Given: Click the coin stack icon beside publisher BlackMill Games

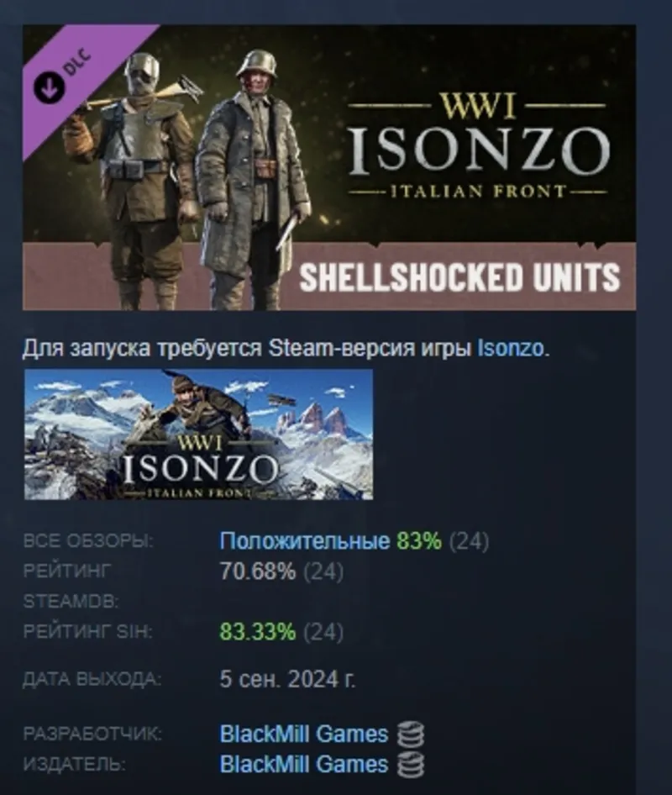Looking at the screenshot, I should pyautogui.click(x=411, y=764).
